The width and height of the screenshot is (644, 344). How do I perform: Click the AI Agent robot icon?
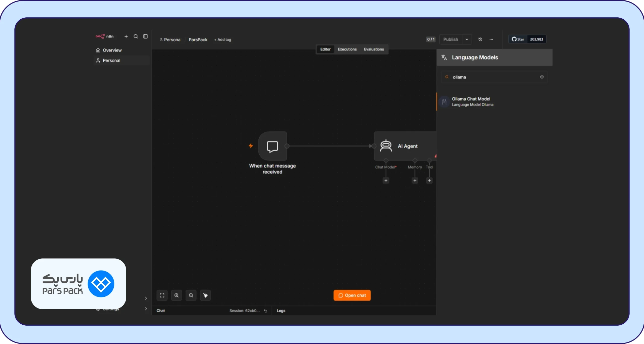(x=386, y=146)
